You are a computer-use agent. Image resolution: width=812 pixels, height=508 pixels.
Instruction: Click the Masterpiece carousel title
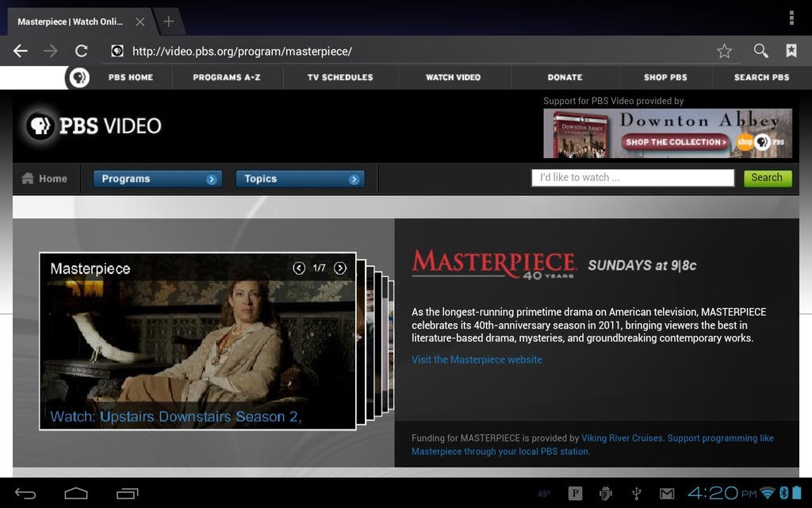[90, 268]
